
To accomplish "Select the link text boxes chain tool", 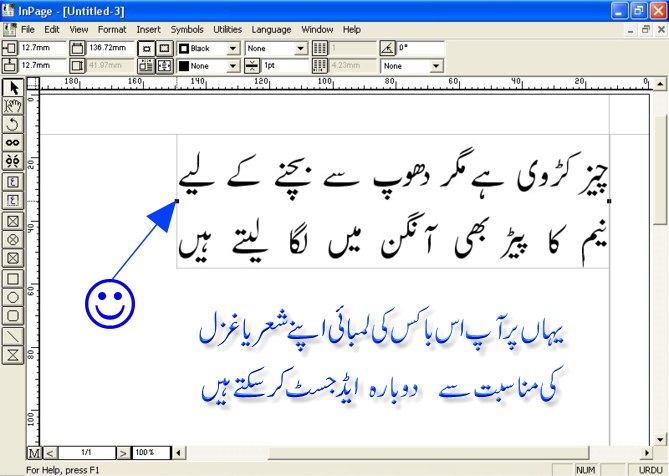I will pos(14,144).
